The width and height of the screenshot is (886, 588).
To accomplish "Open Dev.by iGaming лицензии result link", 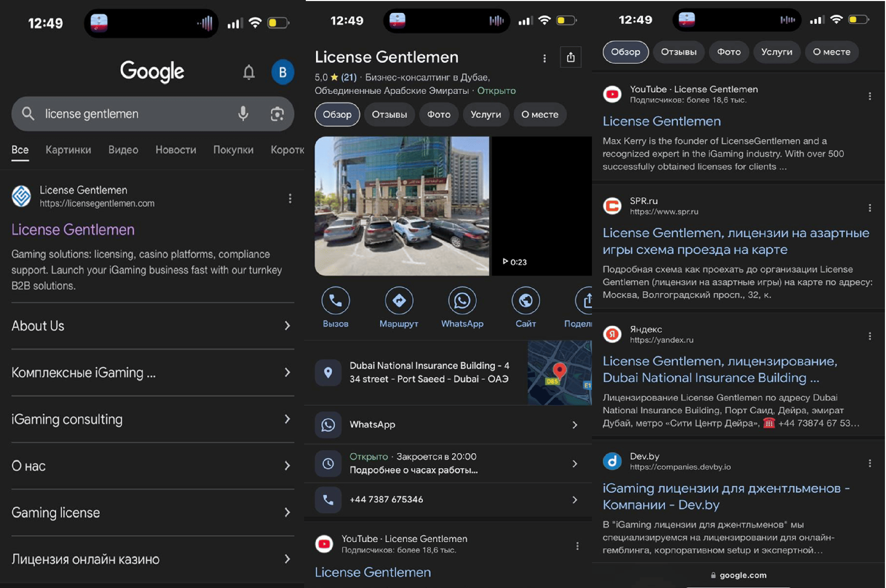I will [x=725, y=496].
